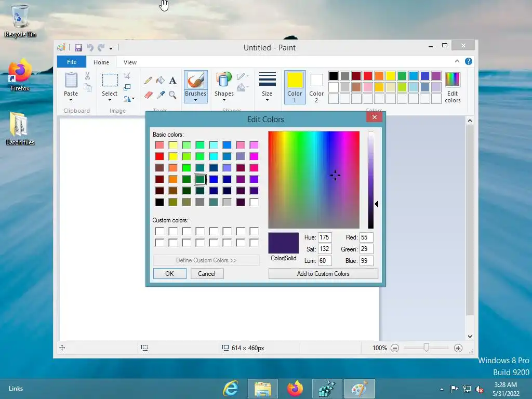Click the zoom in plus button
This screenshot has width=532, height=399.
click(x=458, y=348)
